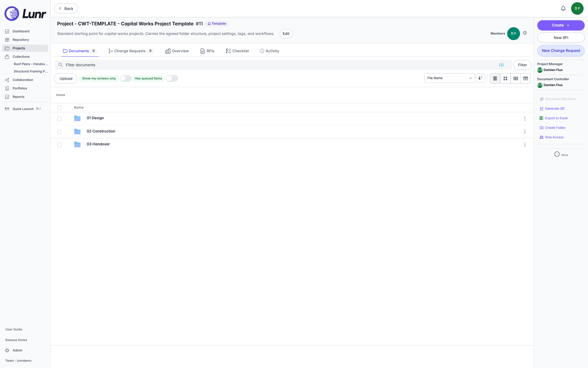
Task: Click the Template badge
Action: pos(217,24)
